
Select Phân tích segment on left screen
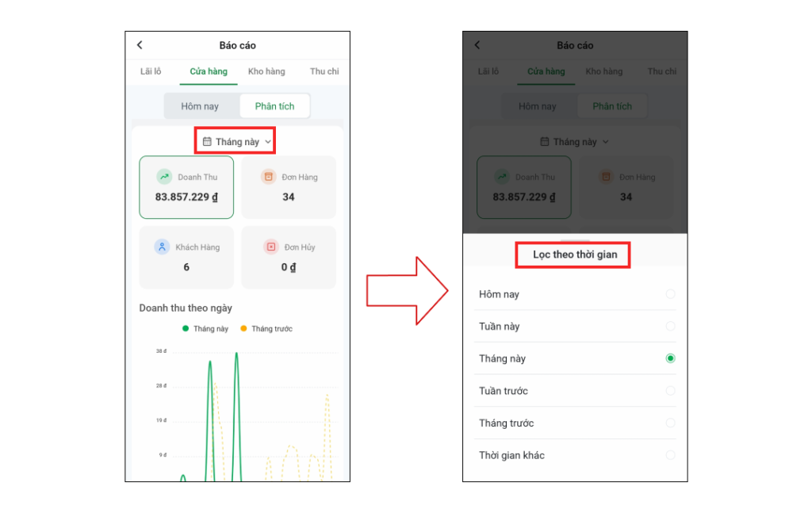tap(274, 106)
